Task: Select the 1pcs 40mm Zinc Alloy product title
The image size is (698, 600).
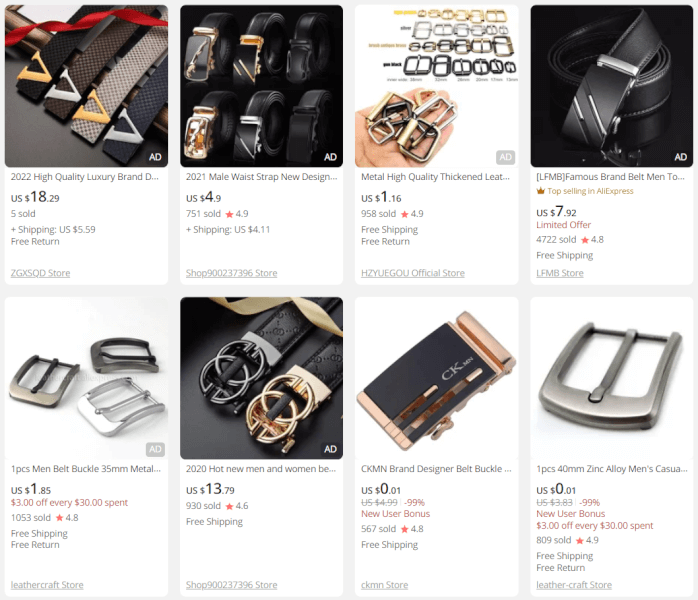Action: pos(612,469)
